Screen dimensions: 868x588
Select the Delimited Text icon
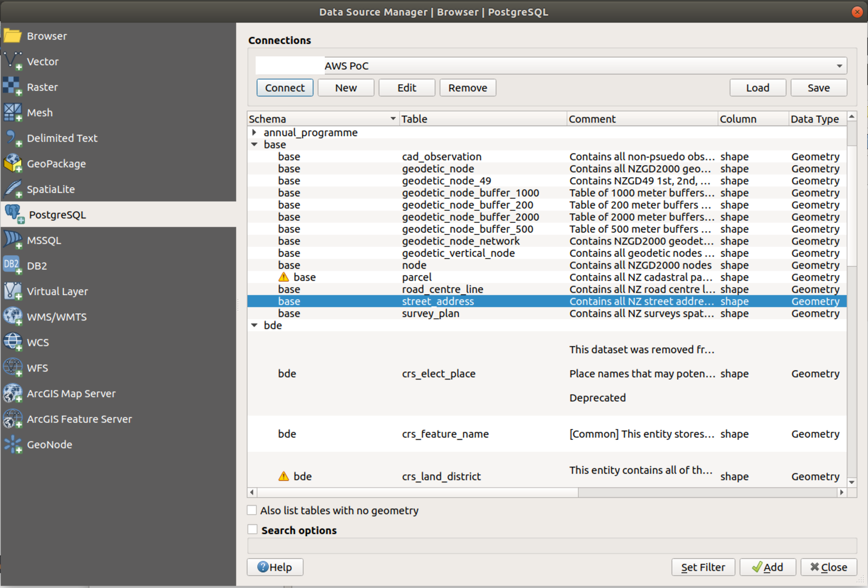(x=12, y=138)
